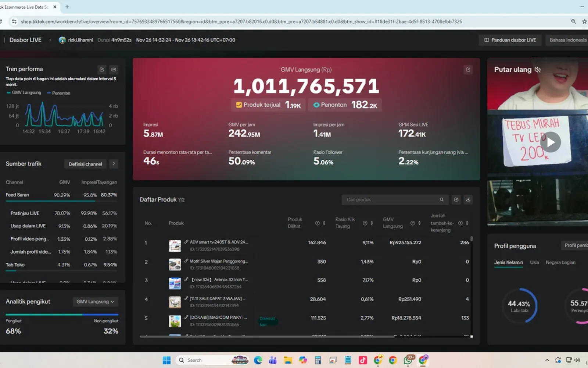Open Calculator from the taskbar

point(318,360)
